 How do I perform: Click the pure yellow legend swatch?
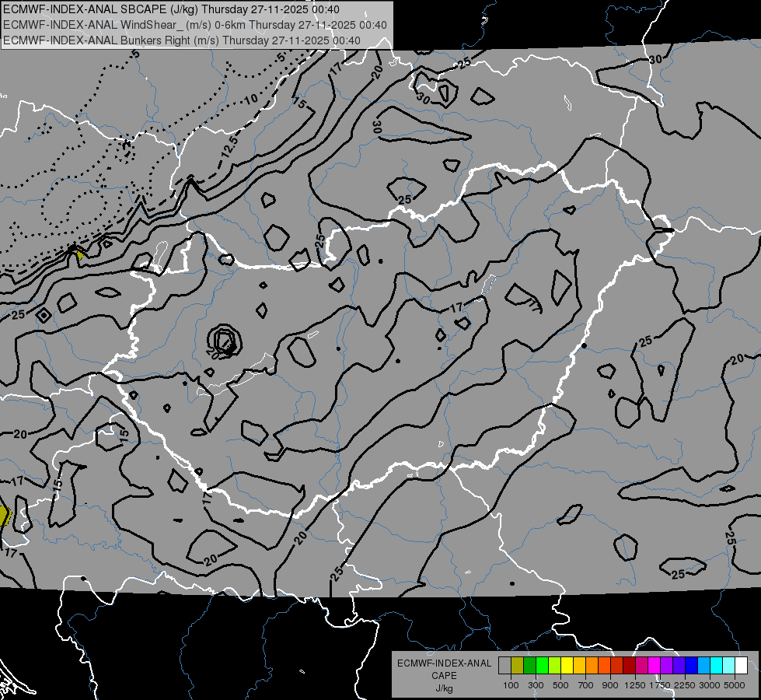point(567,665)
